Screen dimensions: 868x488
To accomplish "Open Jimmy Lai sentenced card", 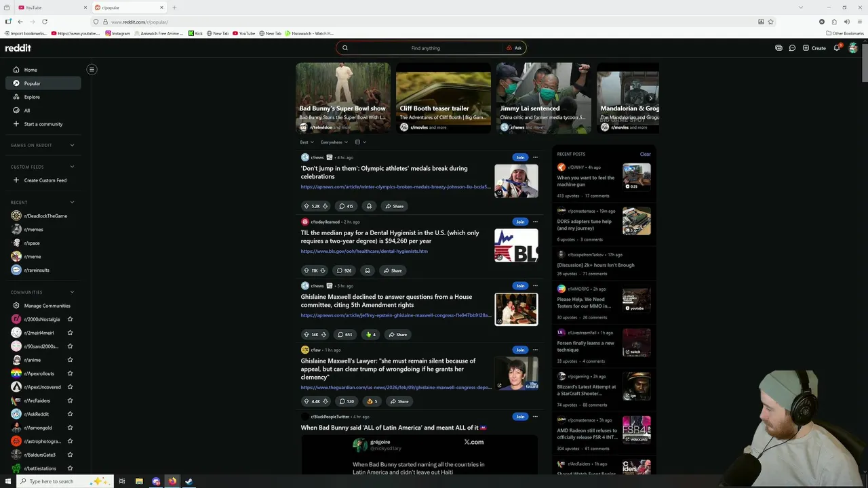I will [x=544, y=98].
